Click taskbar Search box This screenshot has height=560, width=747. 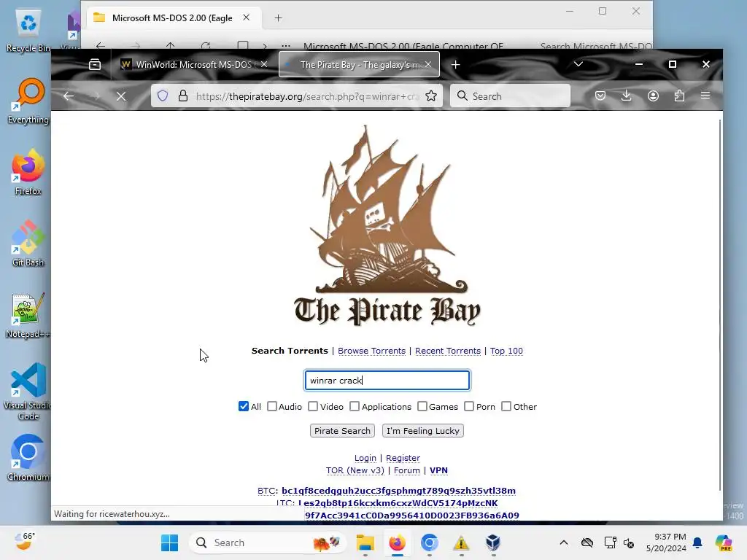coord(268,542)
